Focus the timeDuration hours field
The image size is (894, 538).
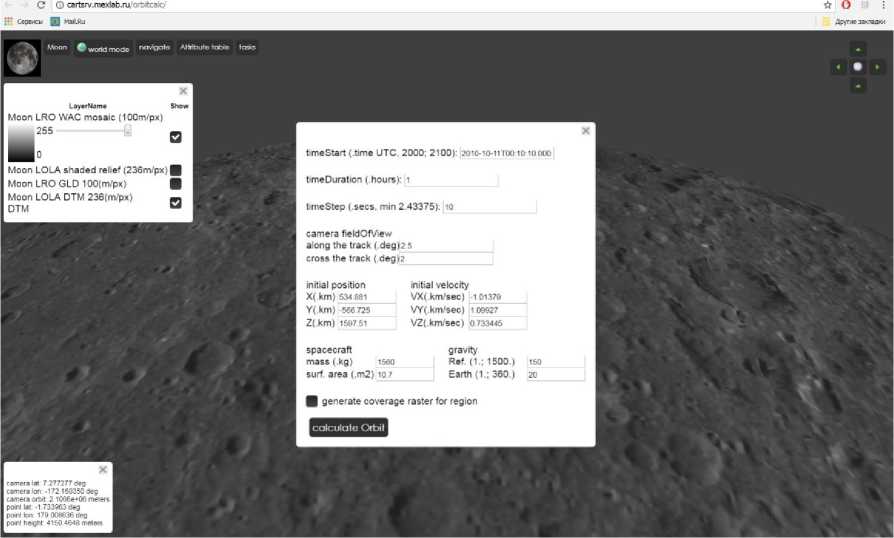451,180
